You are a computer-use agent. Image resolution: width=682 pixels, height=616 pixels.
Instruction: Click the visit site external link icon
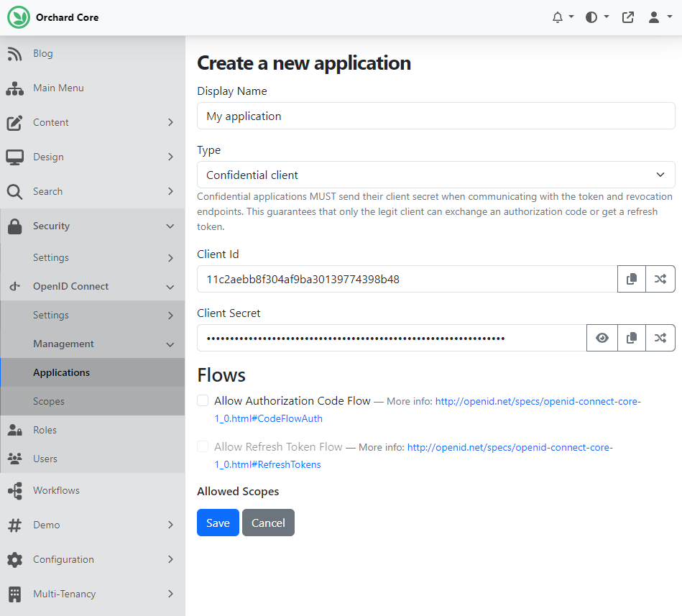(x=628, y=17)
